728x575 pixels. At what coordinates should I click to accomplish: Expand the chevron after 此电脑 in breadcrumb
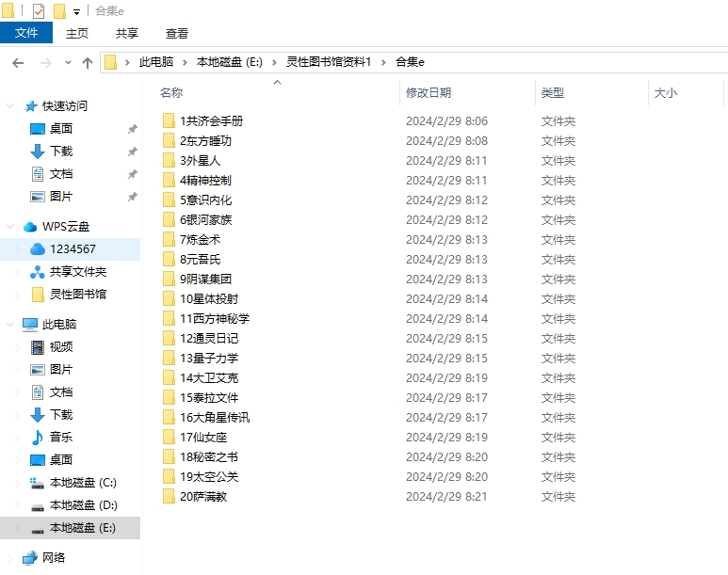coord(185,62)
